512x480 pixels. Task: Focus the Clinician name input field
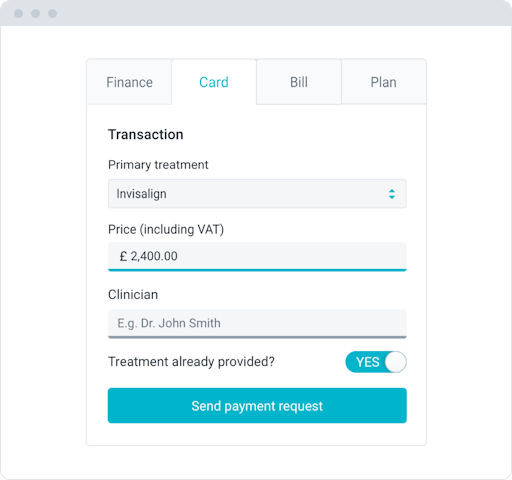coord(257,324)
